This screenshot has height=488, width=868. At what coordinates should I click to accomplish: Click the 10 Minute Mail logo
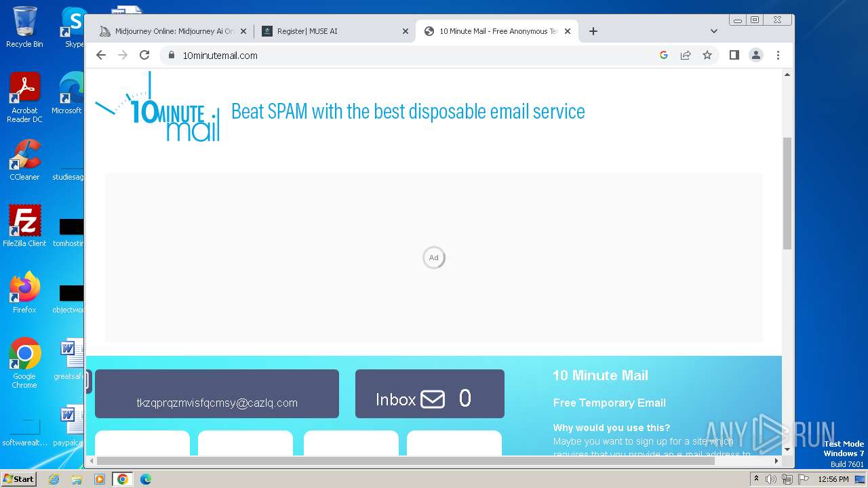tap(157, 107)
